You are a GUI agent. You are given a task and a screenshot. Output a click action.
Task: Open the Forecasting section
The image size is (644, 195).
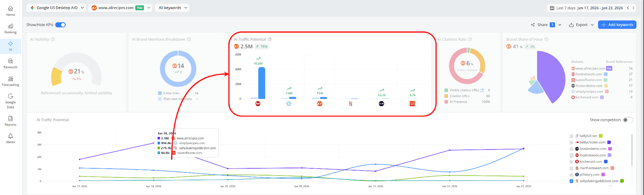[10, 81]
